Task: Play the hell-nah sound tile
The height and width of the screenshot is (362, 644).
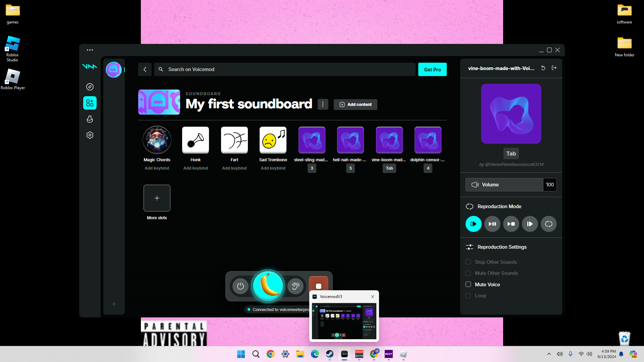Action: (351, 140)
